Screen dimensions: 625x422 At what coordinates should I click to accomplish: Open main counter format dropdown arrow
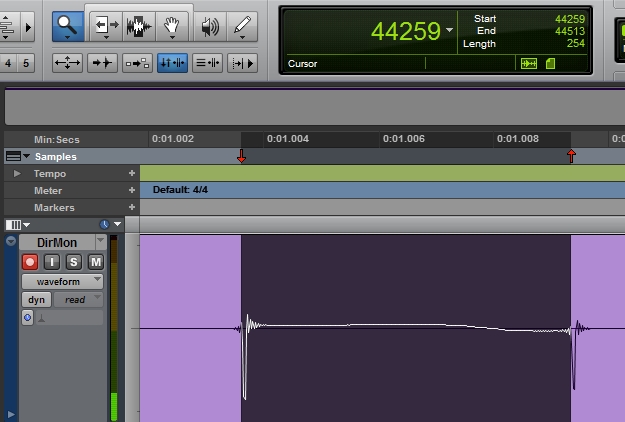pyautogui.click(x=450, y=31)
